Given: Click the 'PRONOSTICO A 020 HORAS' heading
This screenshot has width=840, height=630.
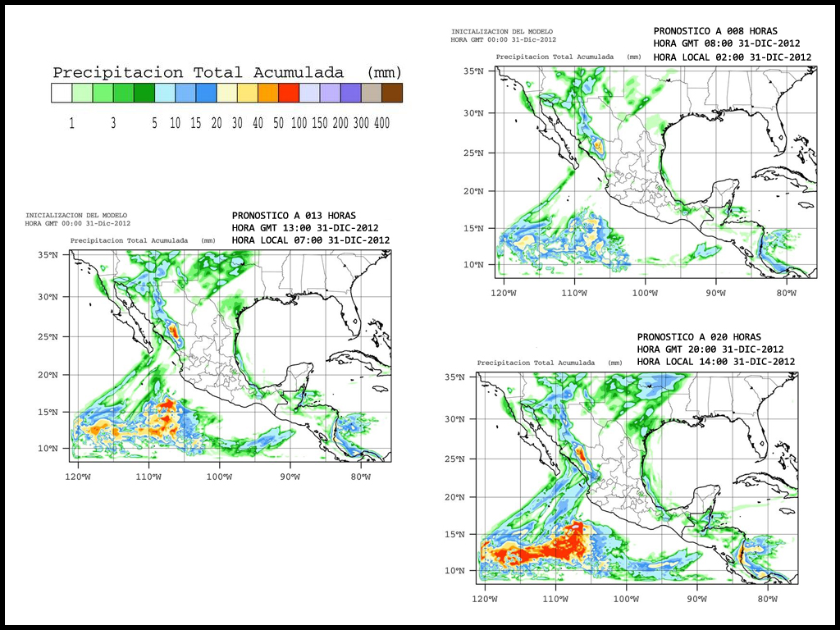Looking at the screenshot, I should (x=698, y=337).
